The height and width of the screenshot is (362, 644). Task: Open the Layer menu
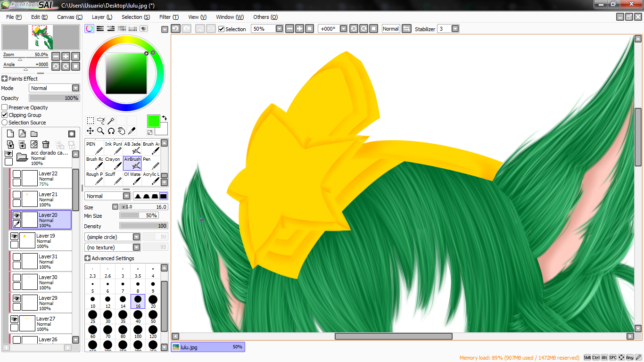[102, 17]
